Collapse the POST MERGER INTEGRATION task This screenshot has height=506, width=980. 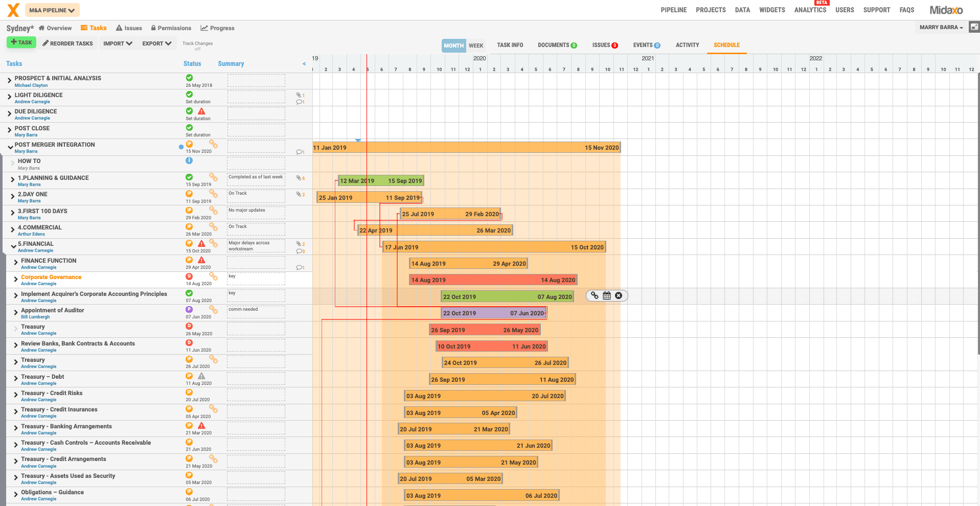10,147
